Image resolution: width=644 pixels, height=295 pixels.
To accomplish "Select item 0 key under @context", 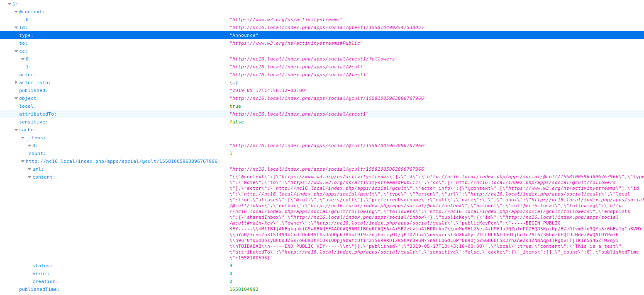I will tap(29, 19).
